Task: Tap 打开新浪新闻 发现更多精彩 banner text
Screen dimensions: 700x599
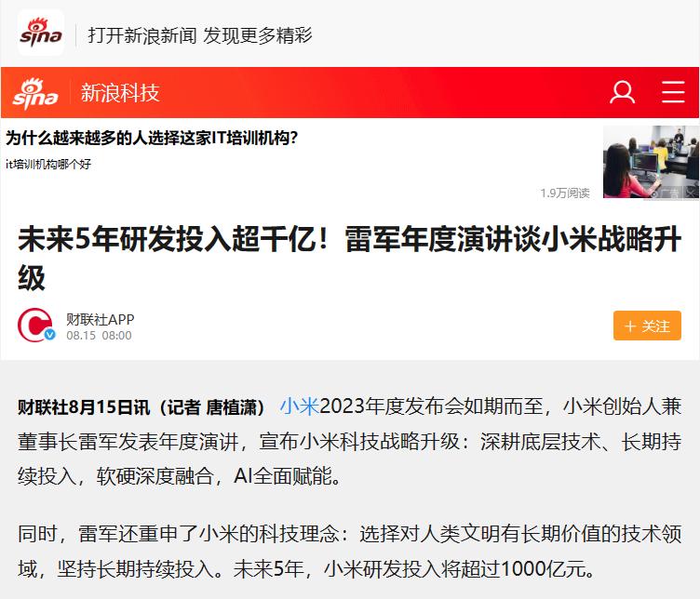Action: pyautogui.click(x=200, y=35)
